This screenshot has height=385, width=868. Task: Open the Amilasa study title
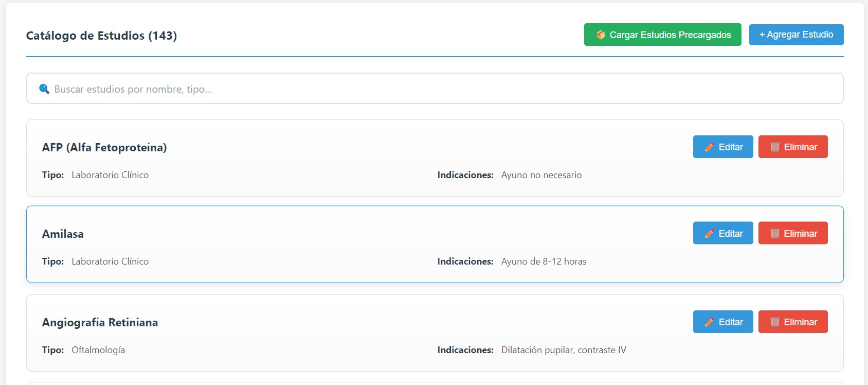[63, 234]
